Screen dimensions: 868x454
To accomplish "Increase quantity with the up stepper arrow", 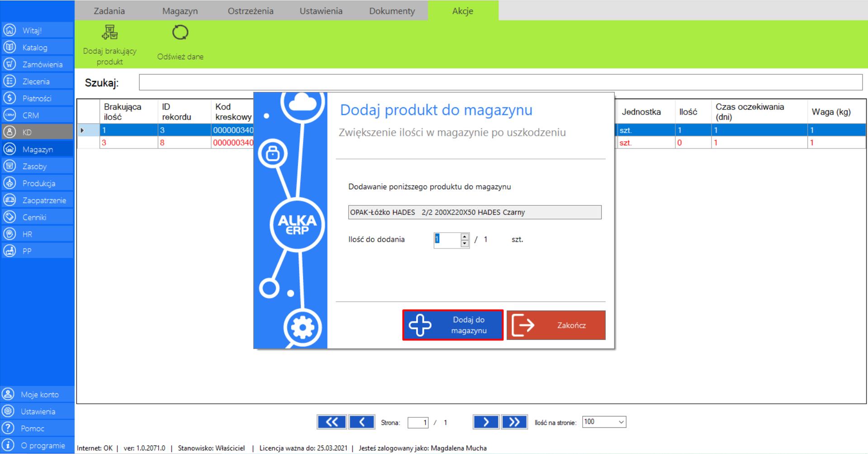I will [465, 236].
